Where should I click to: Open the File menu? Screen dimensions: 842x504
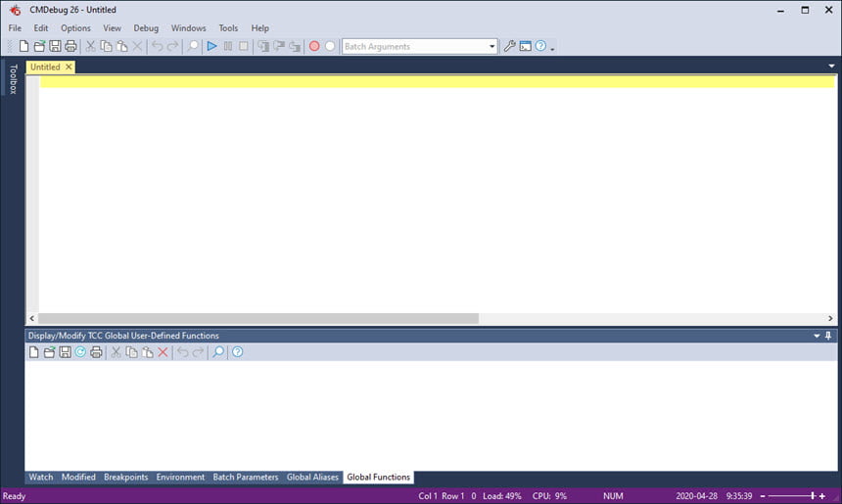(x=15, y=28)
